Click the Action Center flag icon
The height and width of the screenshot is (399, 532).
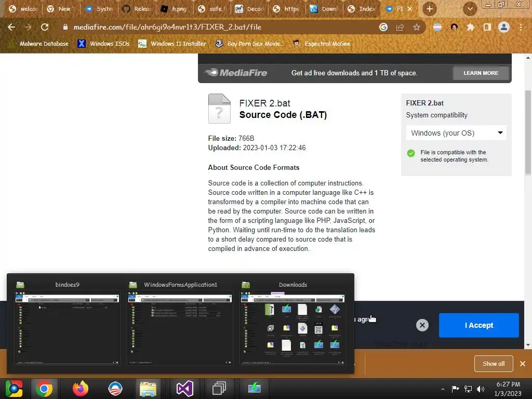tap(455, 389)
